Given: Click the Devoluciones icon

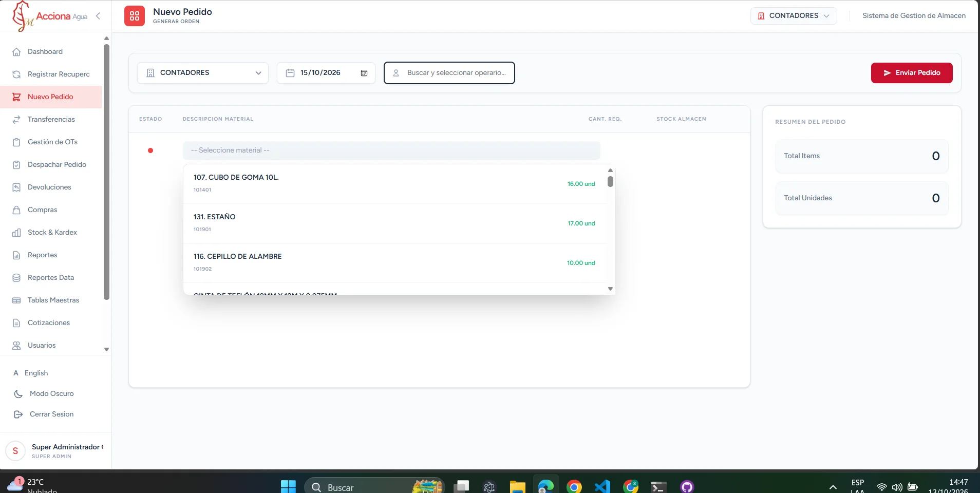Looking at the screenshot, I should point(16,187).
